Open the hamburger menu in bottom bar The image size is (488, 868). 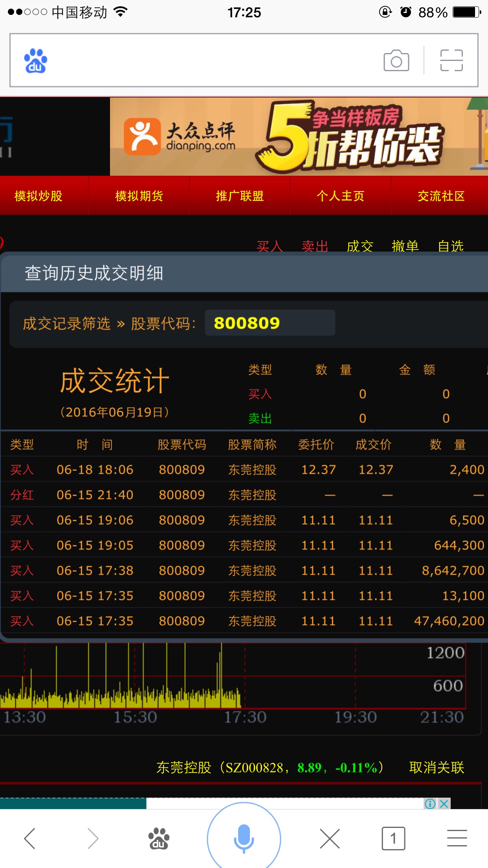point(457,838)
